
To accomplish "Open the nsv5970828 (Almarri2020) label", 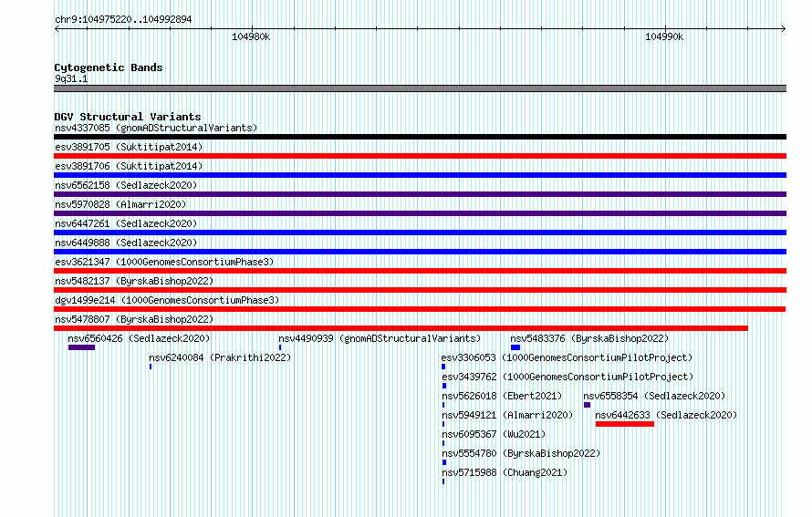I will [x=120, y=204].
